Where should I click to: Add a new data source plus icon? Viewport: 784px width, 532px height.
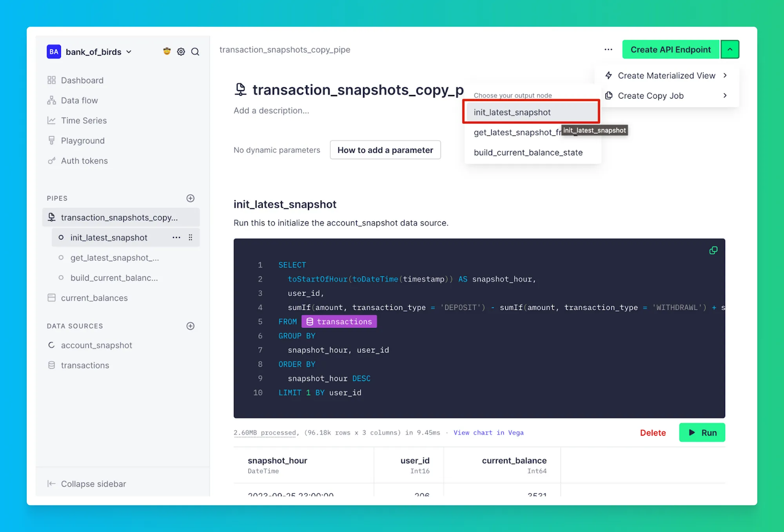tap(191, 326)
